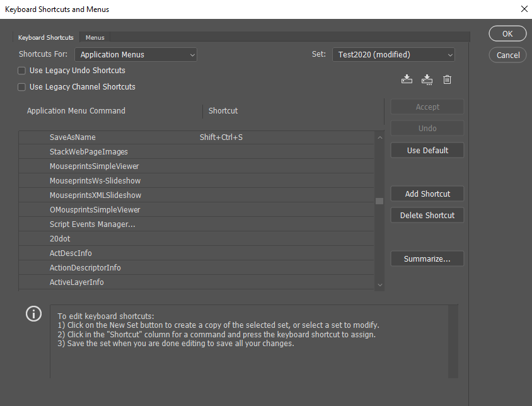
Task: Click the greyed Undo button
Action: pos(427,129)
